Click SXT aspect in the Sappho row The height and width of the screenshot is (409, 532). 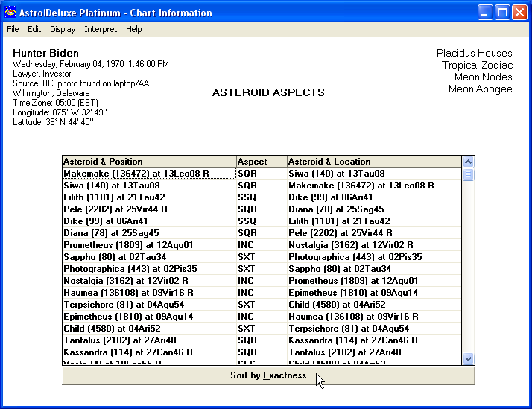(262, 257)
